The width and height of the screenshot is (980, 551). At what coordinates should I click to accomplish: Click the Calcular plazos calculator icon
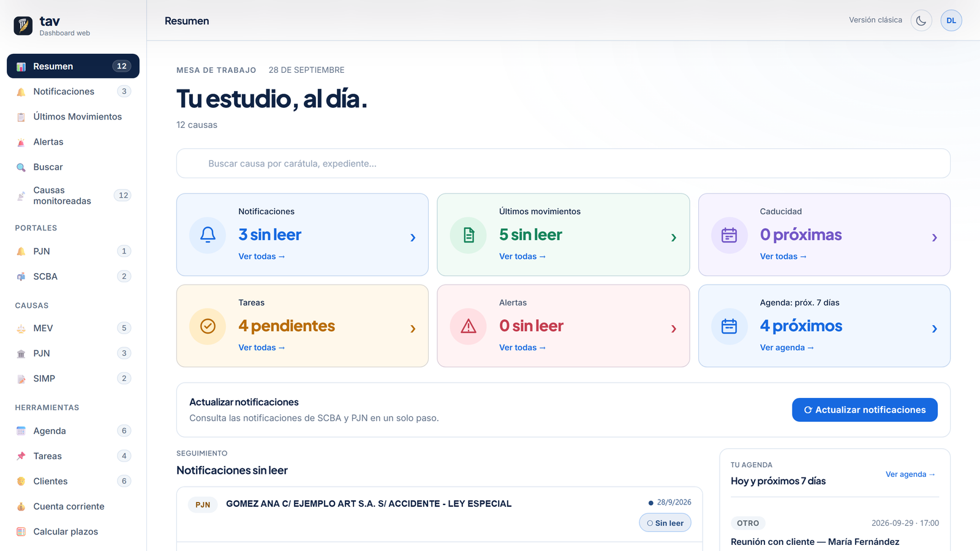(x=21, y=531)
